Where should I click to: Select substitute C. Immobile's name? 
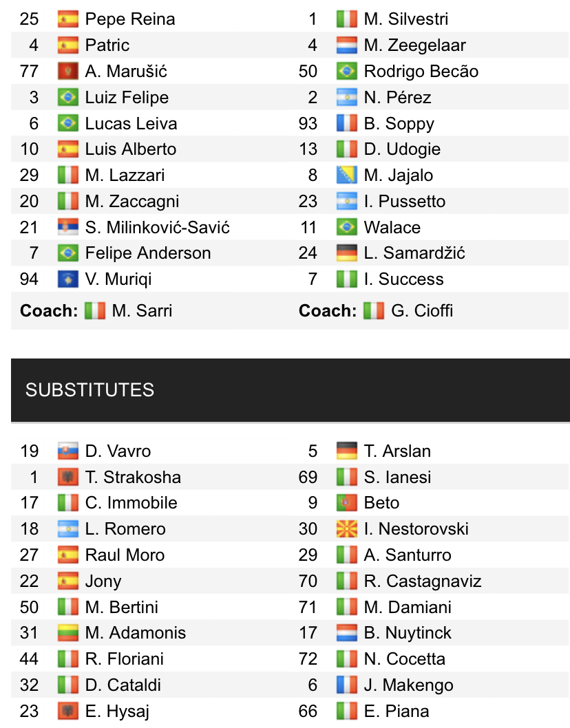point(131,502)
